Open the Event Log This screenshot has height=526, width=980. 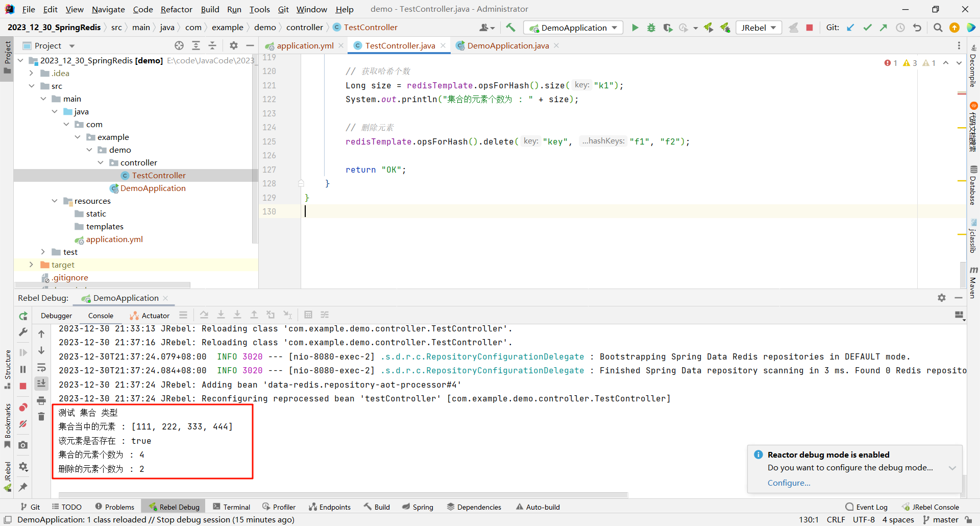click(867, 507)
